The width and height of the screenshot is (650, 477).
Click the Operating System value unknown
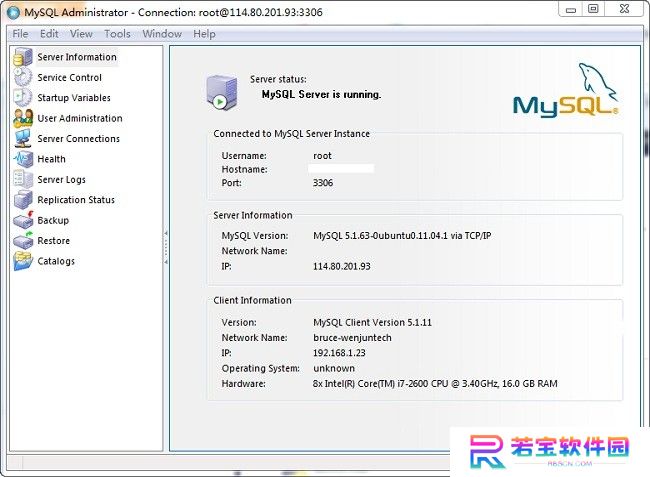click(334, 368)
